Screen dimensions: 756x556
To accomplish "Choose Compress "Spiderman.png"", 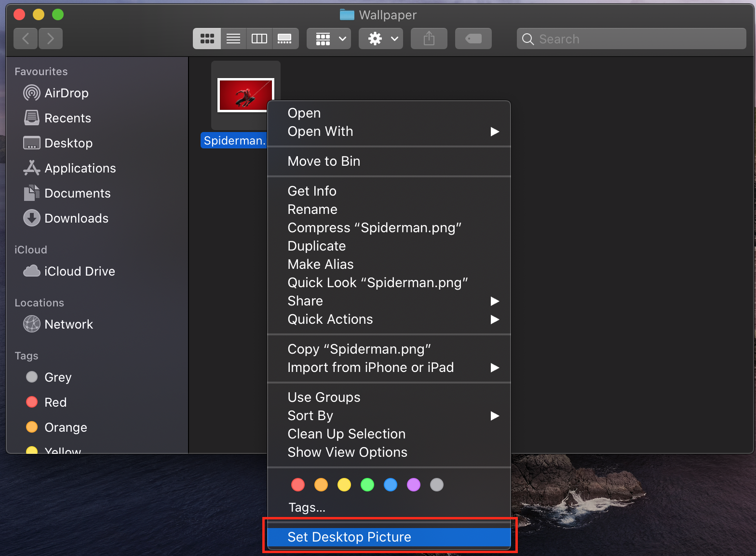I will point(389,227).
